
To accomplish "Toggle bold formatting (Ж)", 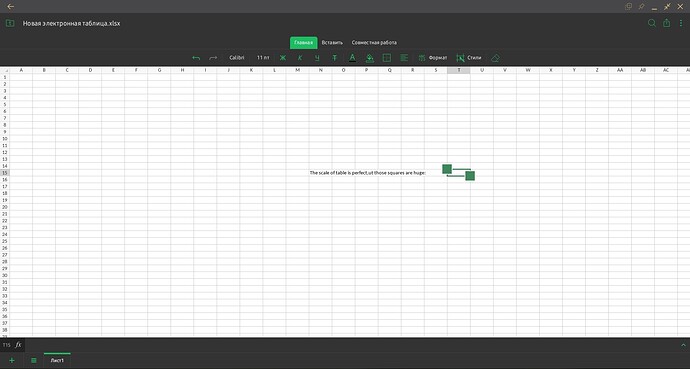I will point(283,58).
